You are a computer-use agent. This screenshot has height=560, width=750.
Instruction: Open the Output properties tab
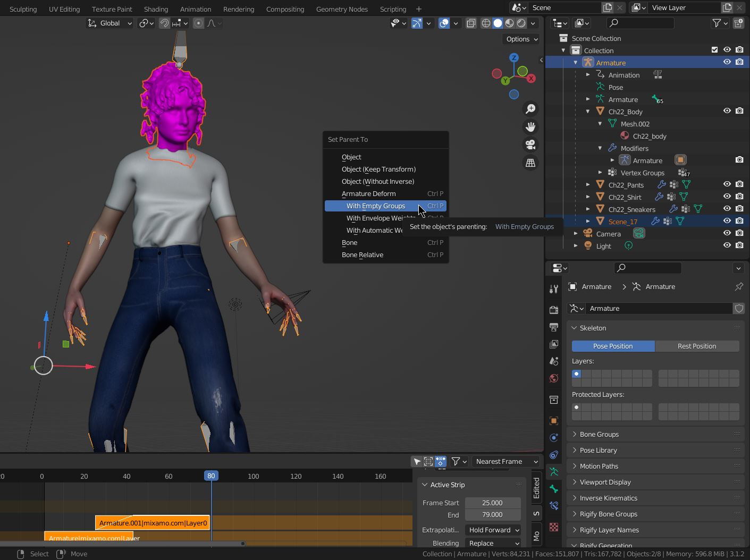coord(554,327)
